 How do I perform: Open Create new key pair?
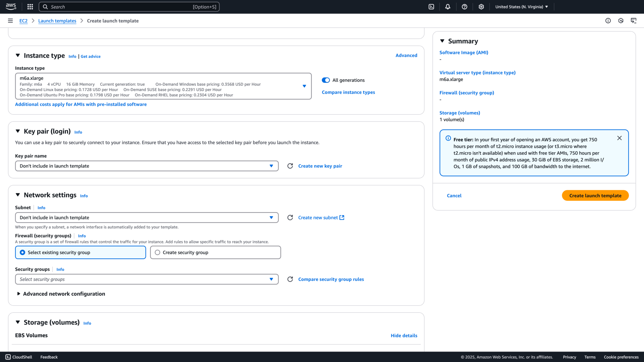(320, 166)
